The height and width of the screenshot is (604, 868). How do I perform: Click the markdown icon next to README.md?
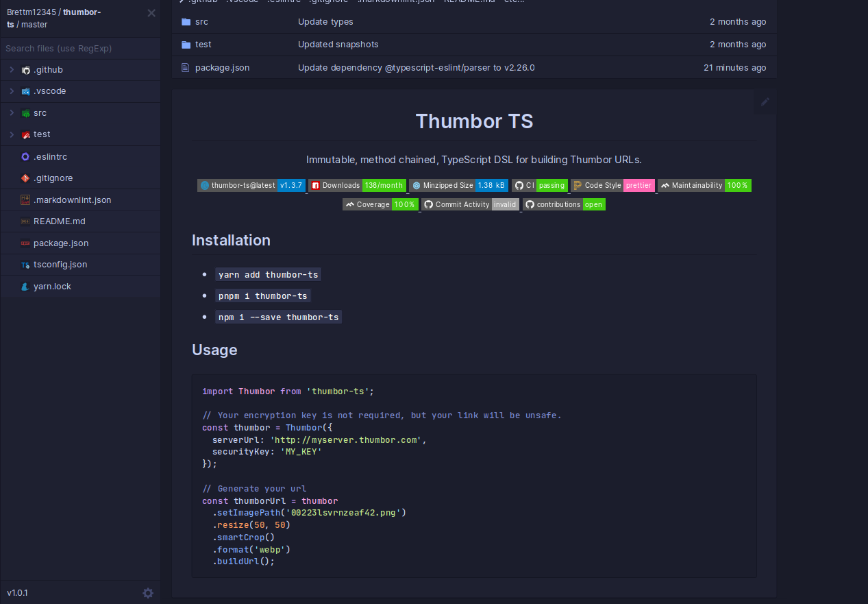24,221
